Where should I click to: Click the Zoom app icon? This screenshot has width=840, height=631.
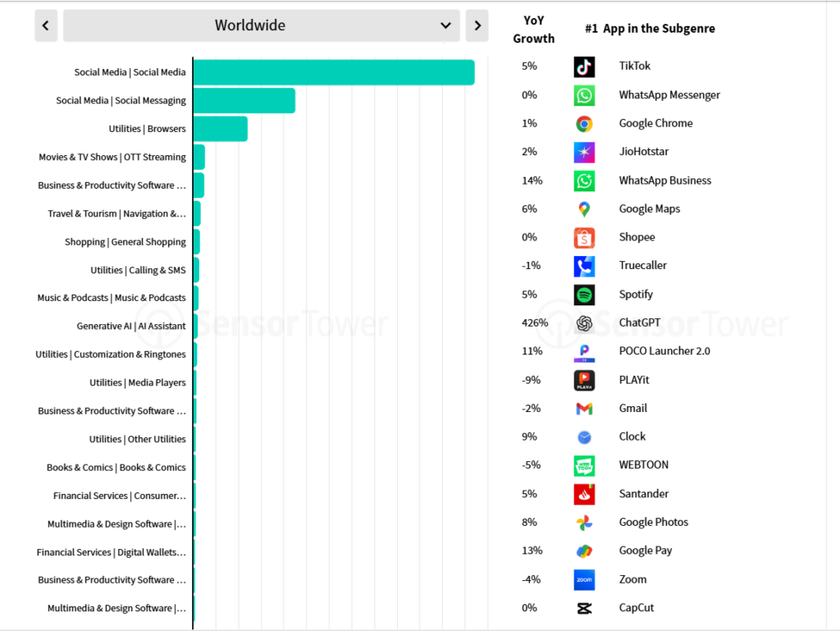584,579
